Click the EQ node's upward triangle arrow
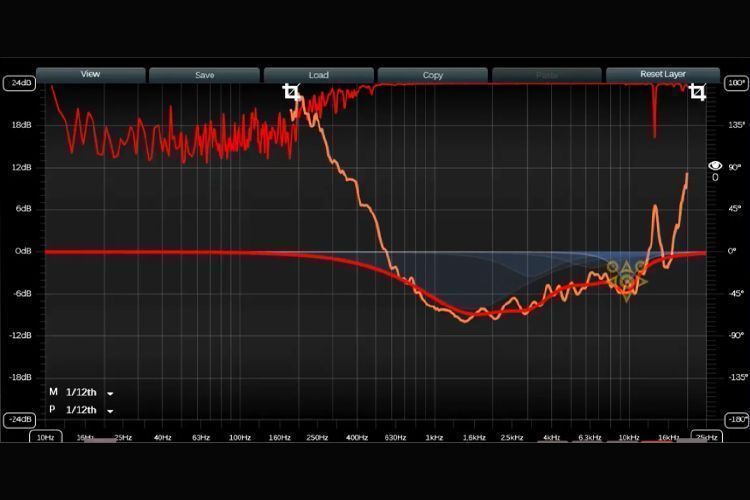 point(627,266)
